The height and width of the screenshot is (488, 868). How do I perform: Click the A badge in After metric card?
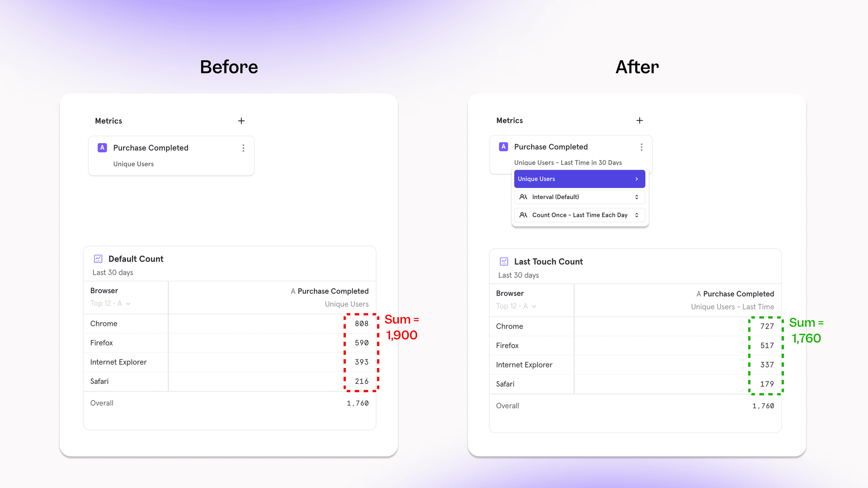(503, 147)
